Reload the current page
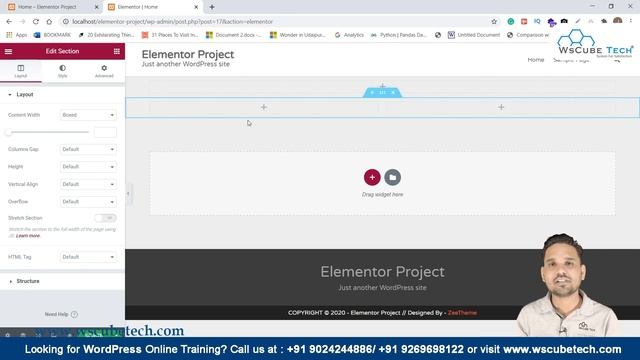Viewport: 640px width, 360px height. tap(36, 22)
